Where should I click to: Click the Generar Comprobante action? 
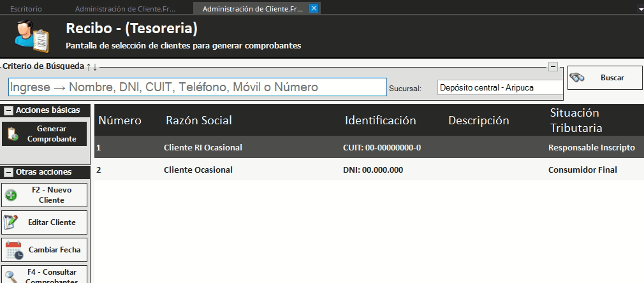click(45, 134)
